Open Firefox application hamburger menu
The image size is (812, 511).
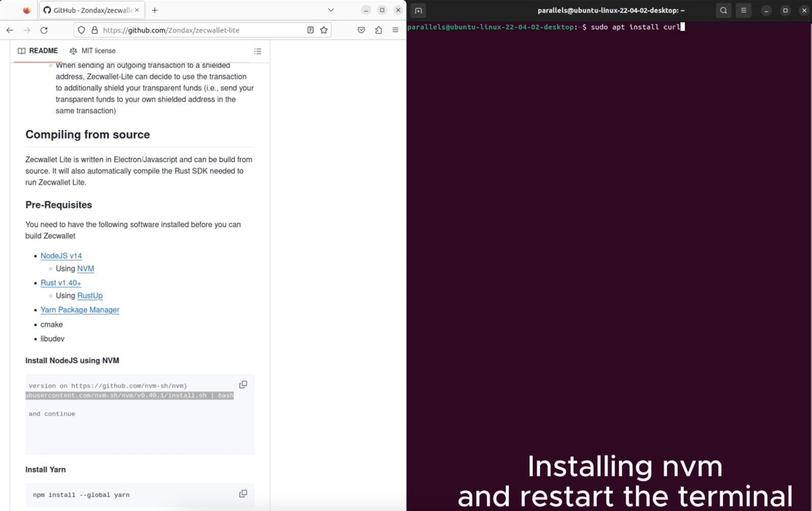pos(395,30)
